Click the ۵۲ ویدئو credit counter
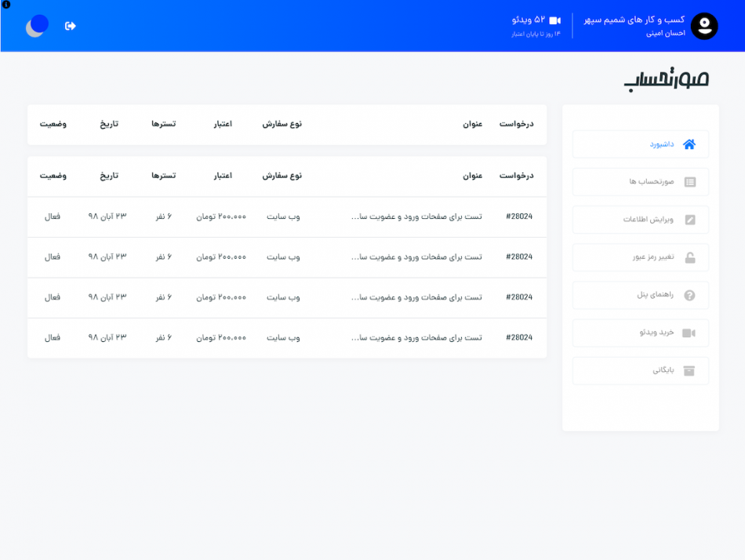The height and width of the screenshot is (560, 745). pos(529,20)
